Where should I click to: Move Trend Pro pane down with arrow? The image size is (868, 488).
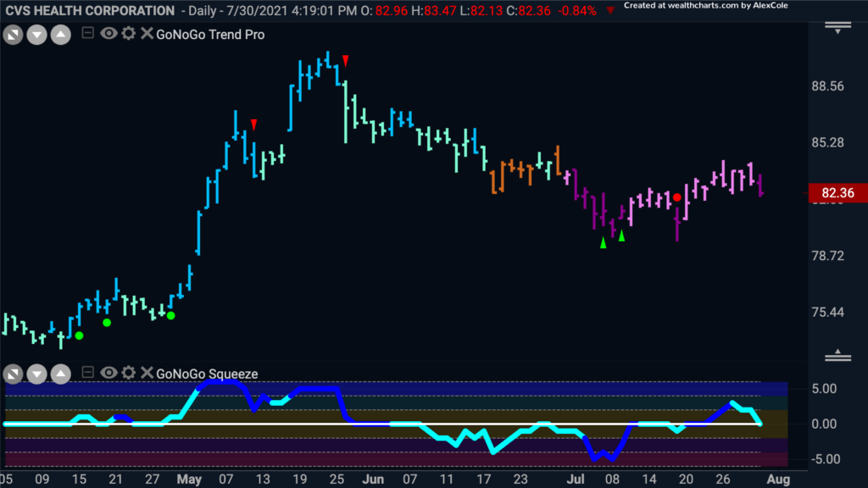tap(36, 36)
